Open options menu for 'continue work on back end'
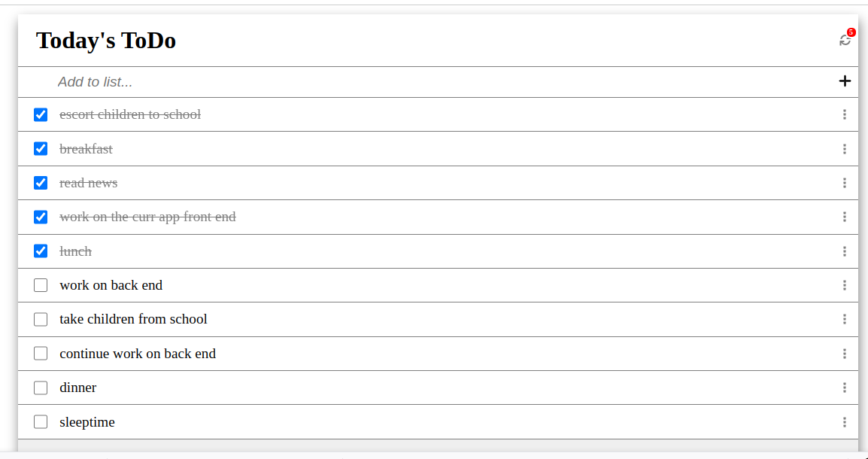The height and width of the screenshot is (459, 868). point(845,354)
